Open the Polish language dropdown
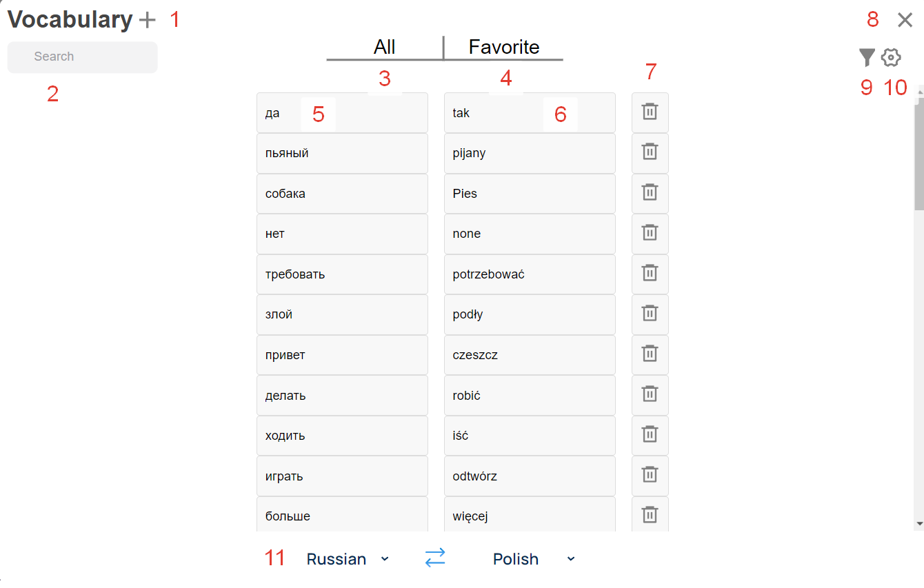 point(533,558)
